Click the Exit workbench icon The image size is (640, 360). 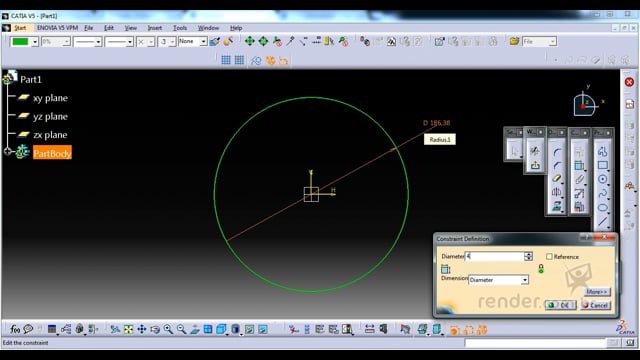[x=535, y=165]
